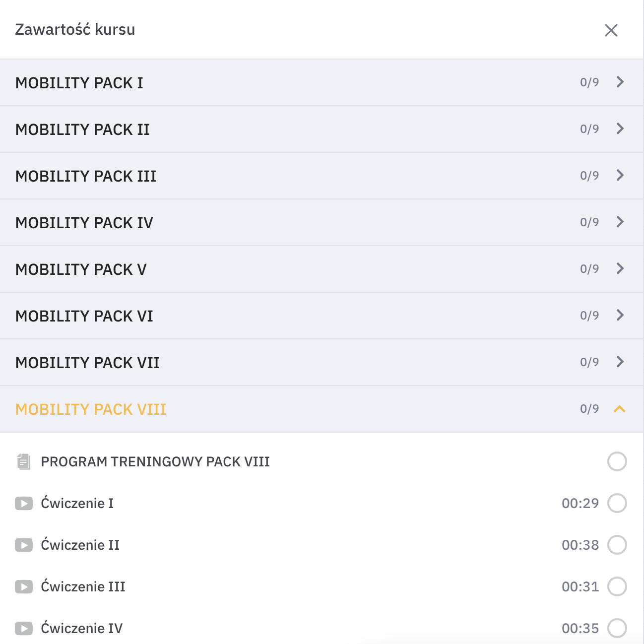Expand MOBILITY PACK I with its chevron
The height and width of the screenshot is (644, 644).
click(620, 82)
